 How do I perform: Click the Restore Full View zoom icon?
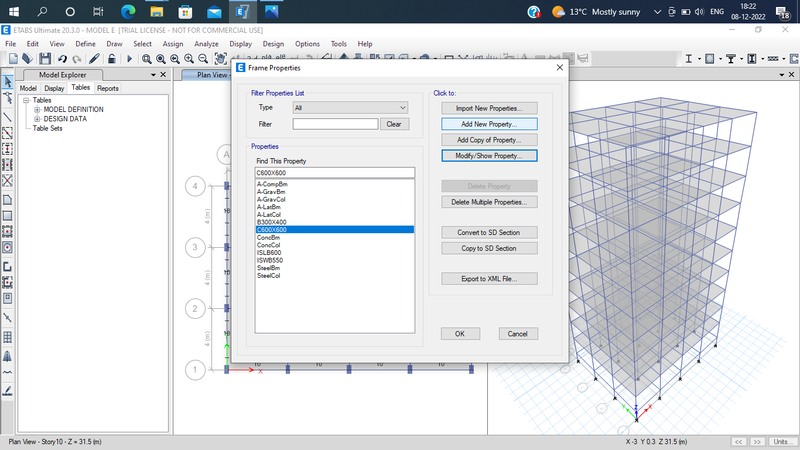pyautogui.click(x=161, y=59)
